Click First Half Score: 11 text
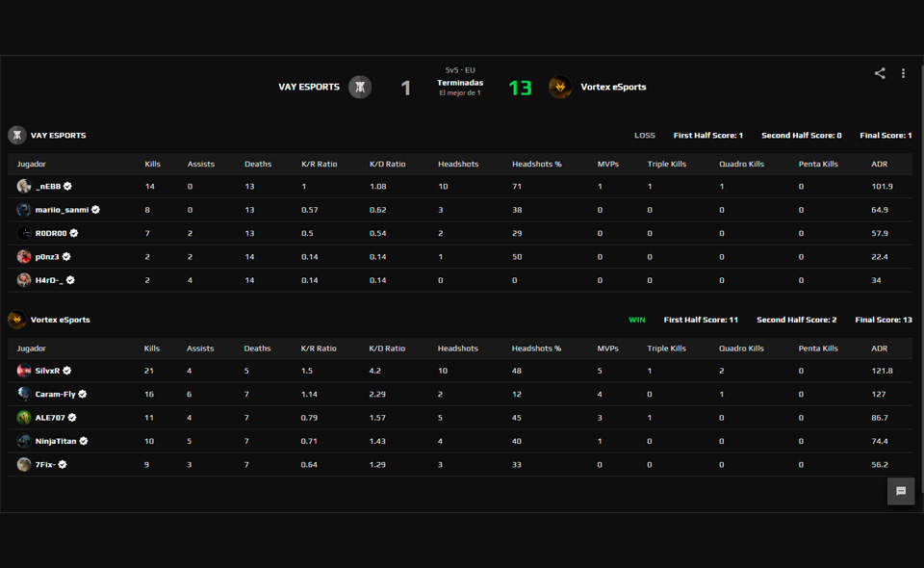 (701, 320)
